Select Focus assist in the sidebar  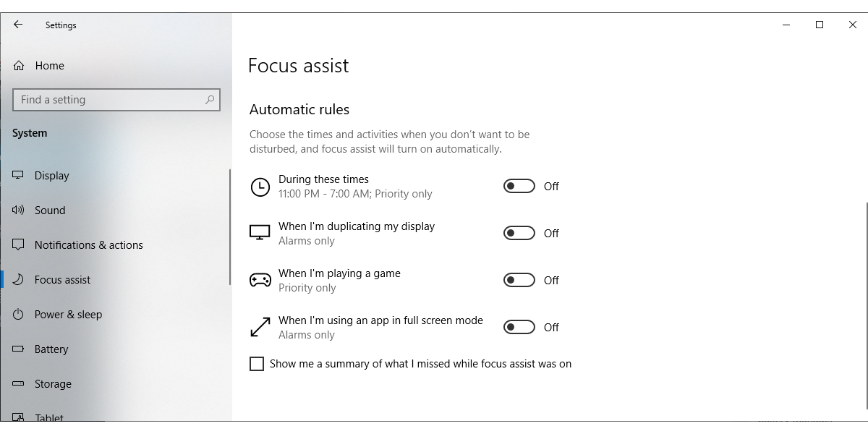tap(63, 280)
